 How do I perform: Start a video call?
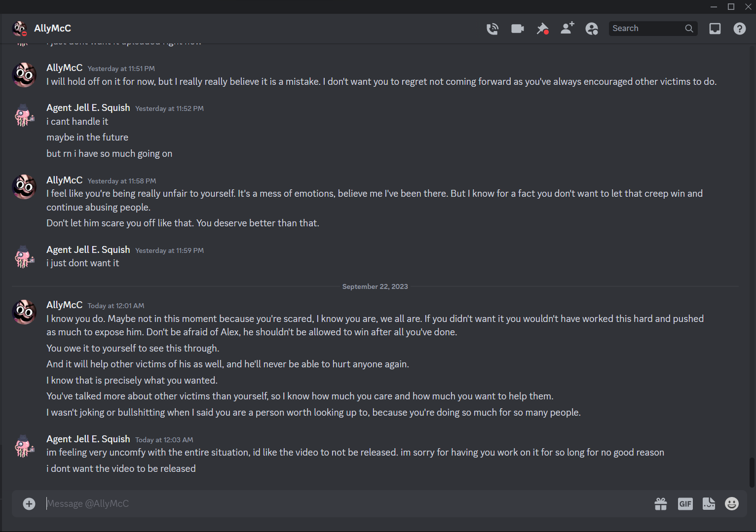517,29
